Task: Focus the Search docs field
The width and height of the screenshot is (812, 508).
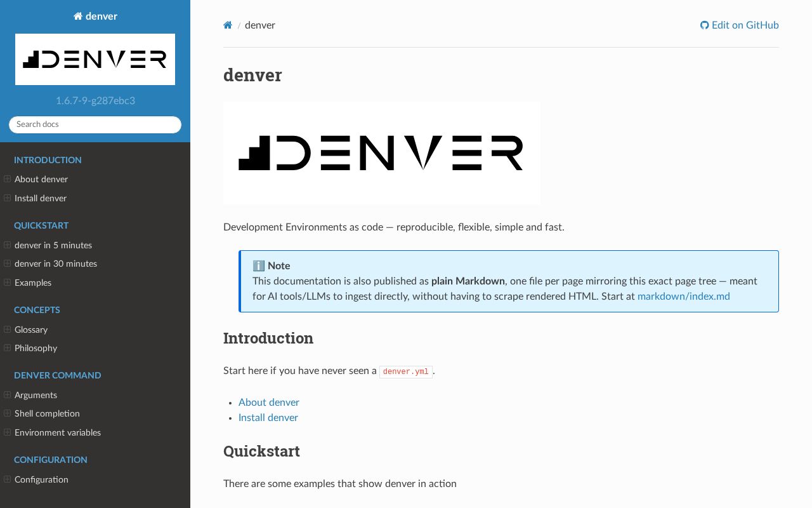Action: click(95, 124)
